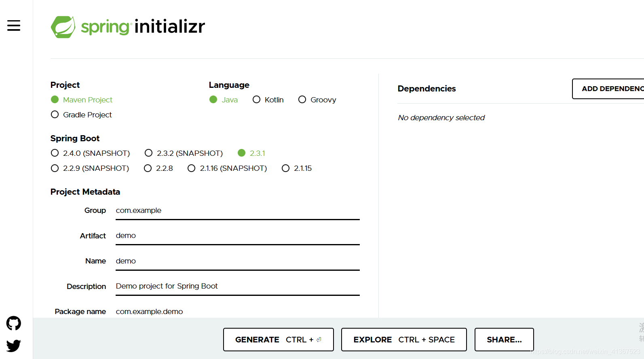Select Maven Project option
Image resolution: width=644 pixels, height=359 pixels.
pos(82,100)
